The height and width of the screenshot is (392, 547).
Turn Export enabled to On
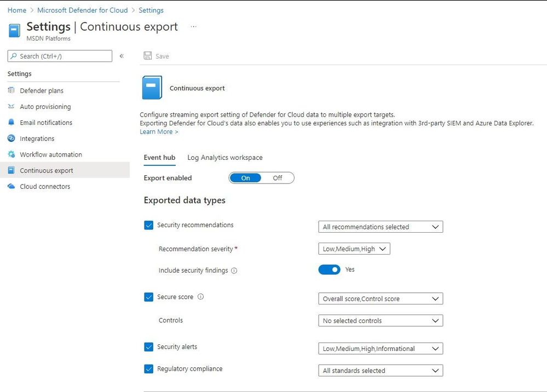tap(245, 178)
